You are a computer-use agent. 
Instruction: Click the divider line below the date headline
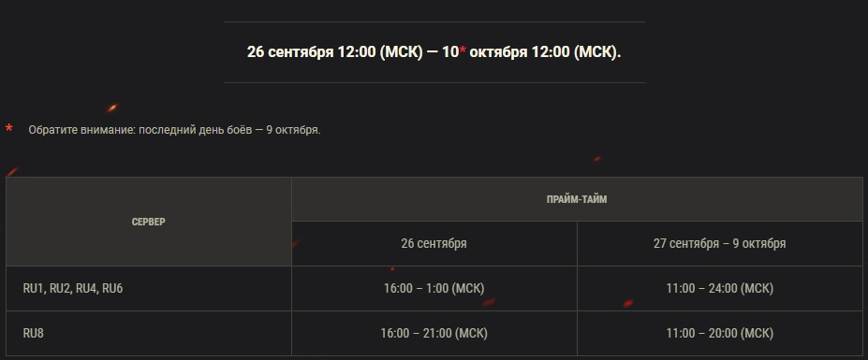coord(434,83)
